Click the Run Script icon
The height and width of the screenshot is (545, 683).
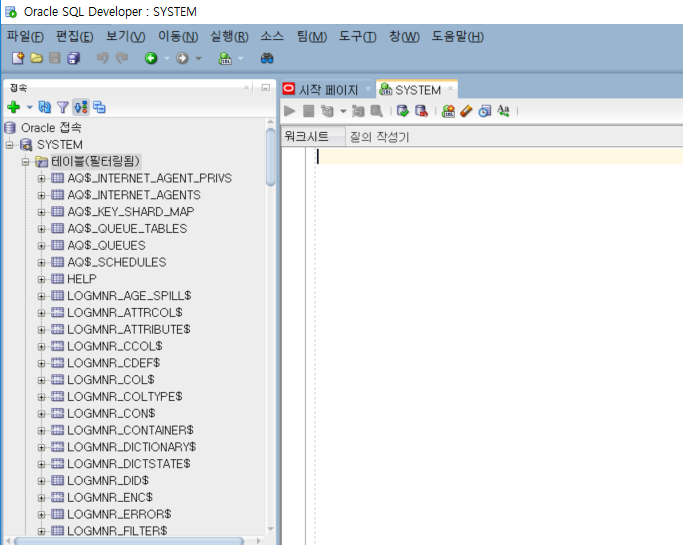tap(308, 111)
